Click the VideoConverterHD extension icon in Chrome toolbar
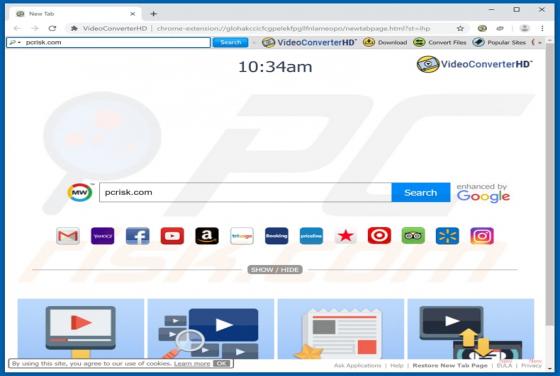560x376 pixels. [482, 28]
